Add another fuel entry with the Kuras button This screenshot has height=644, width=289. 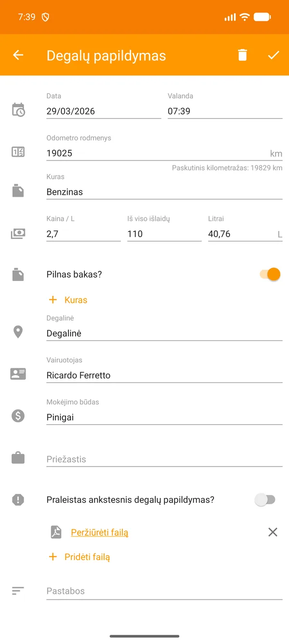pos(68,299)
